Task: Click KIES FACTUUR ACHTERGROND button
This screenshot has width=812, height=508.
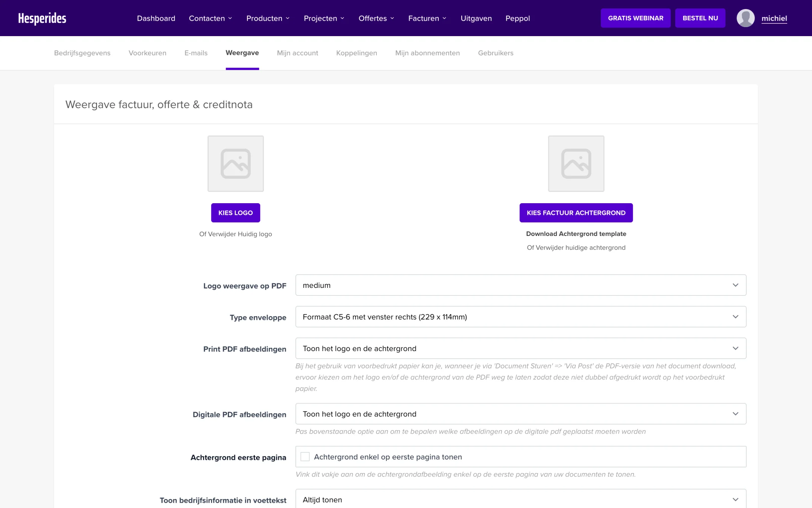Action: point(576,213)
